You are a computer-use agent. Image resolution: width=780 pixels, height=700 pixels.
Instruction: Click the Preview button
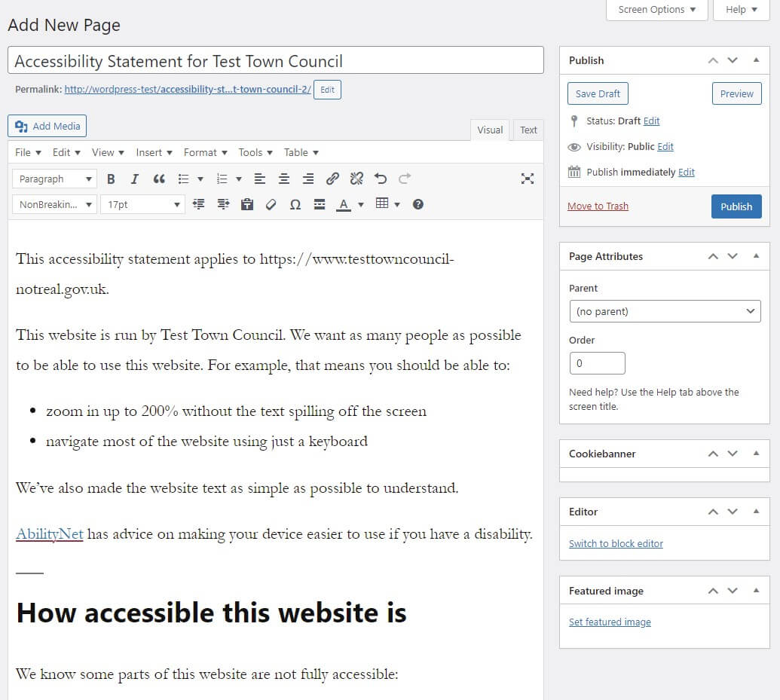point(737,93)
